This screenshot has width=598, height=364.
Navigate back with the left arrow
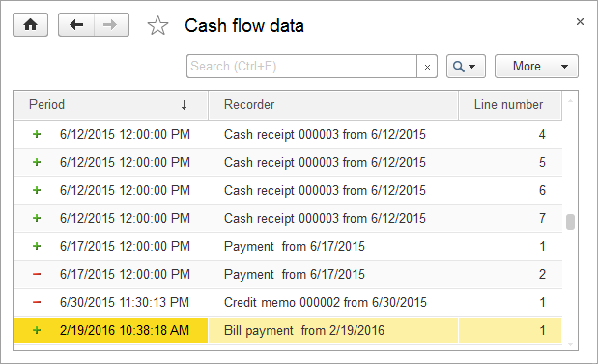click(76, 25)
